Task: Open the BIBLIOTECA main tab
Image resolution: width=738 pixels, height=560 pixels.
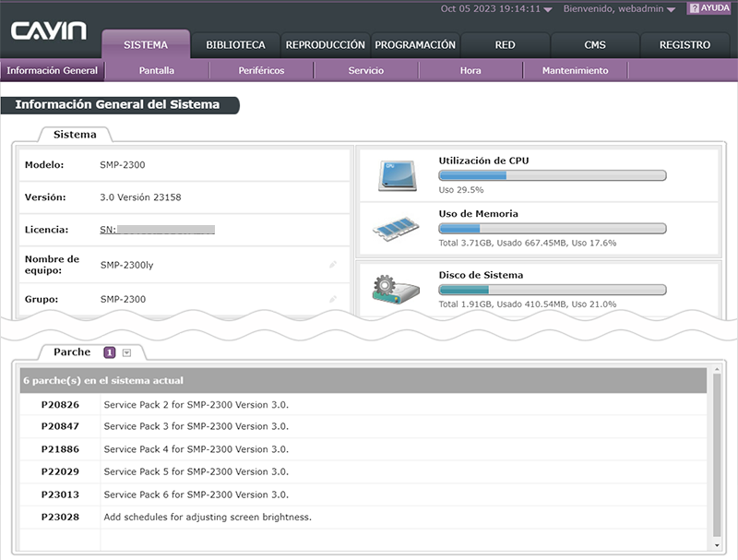Action: pos(235,44)
